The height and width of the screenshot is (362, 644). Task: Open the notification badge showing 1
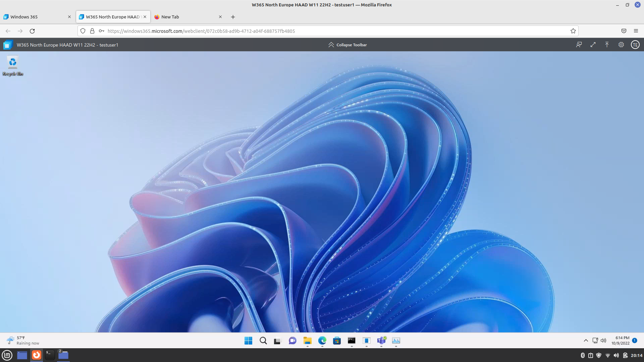pyautogui.click(x=635, y=341)
